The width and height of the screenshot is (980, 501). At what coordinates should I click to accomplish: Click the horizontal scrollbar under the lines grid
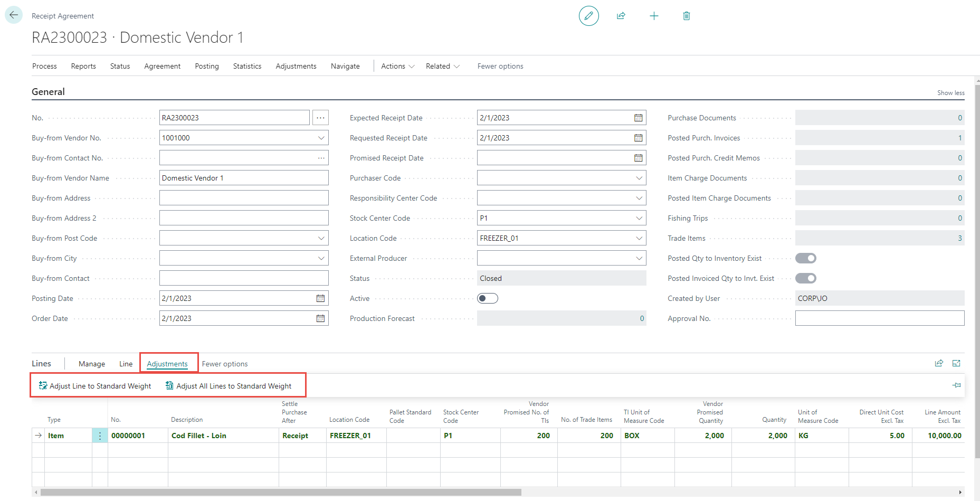click(281, 492)
